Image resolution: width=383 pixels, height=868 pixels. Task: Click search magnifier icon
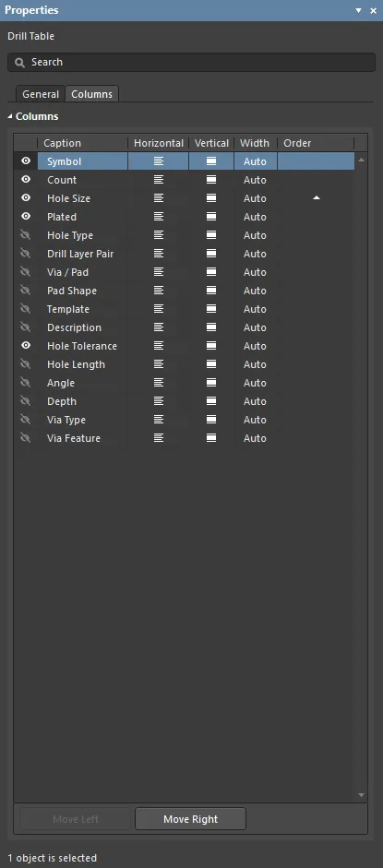point(20,63)
